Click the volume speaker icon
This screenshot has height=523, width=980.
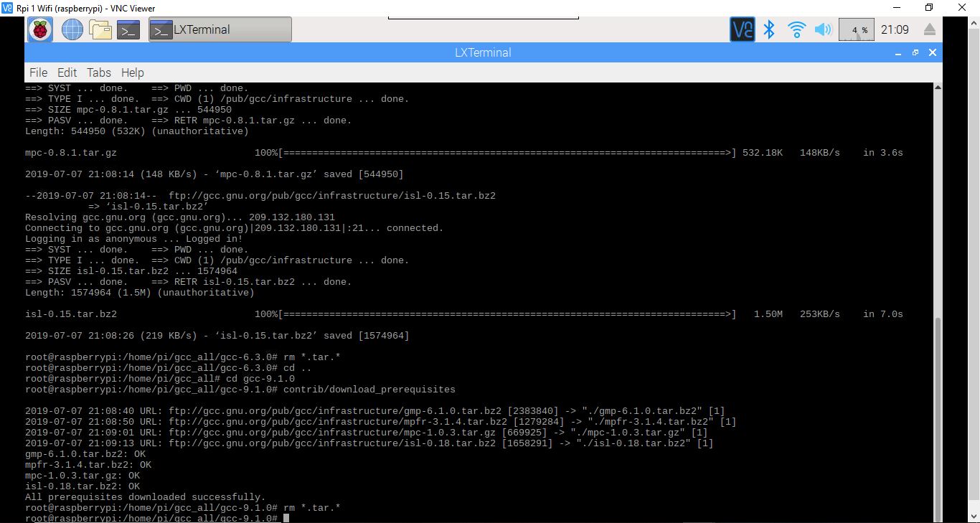pyautogui.click(x=823, y=29)
